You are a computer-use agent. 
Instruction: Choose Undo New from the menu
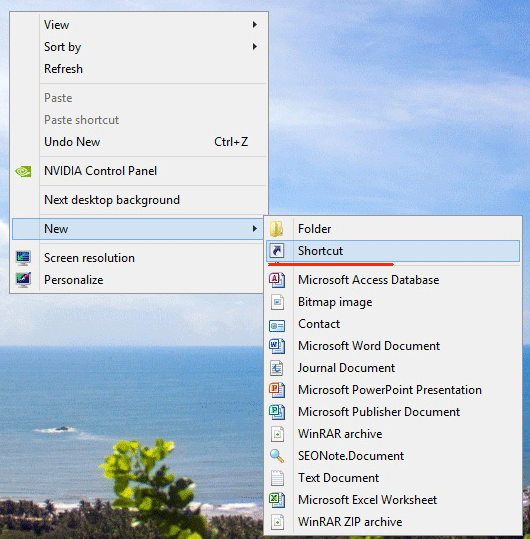[139, 142]
